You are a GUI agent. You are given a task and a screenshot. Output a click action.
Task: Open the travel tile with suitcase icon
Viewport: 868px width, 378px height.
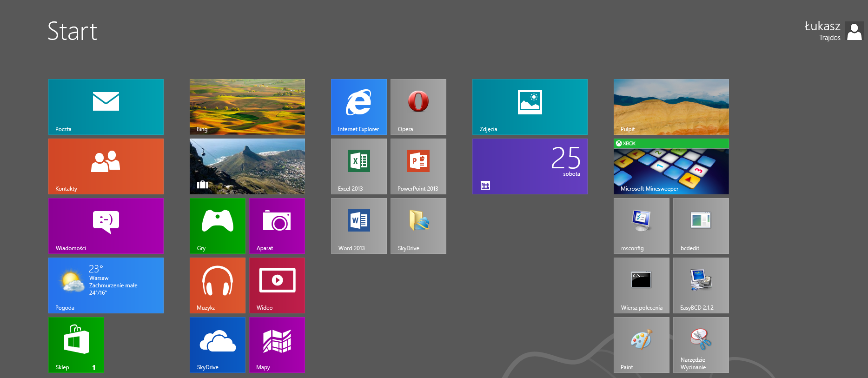click(x=247, y=166)
